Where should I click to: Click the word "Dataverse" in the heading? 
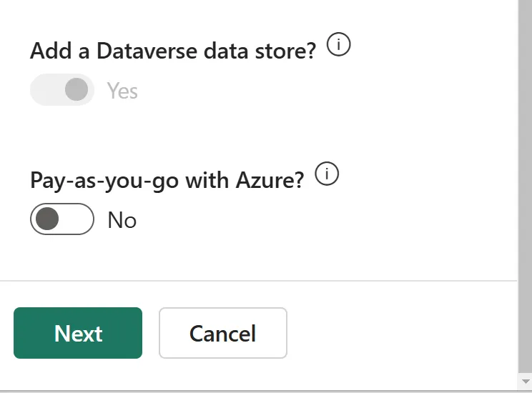147,51
